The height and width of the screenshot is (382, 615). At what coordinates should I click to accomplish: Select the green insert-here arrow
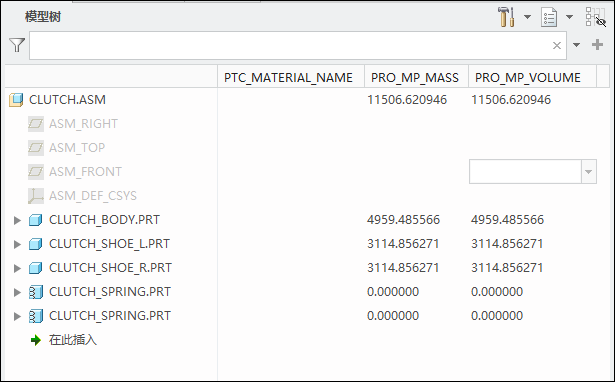pos(36,340)
